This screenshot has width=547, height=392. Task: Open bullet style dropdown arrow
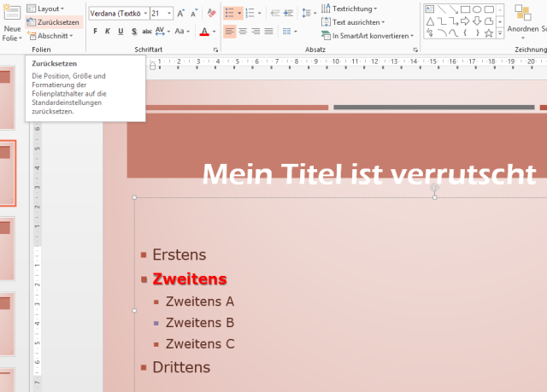point(239,14)
